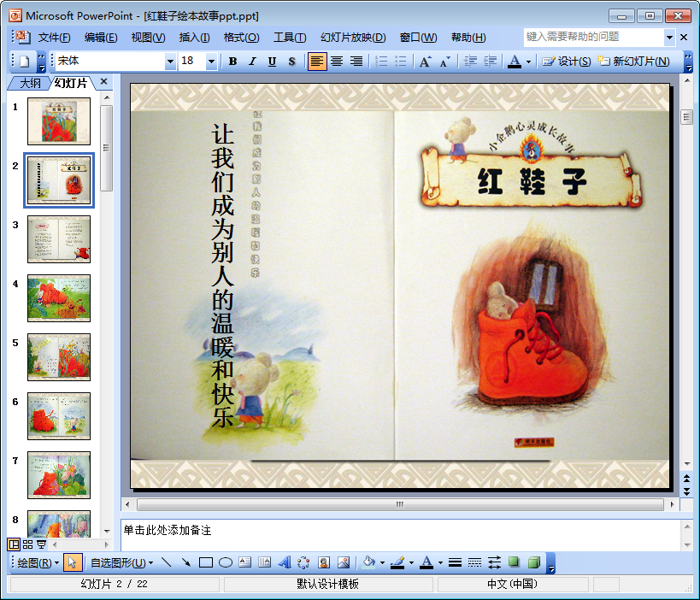Open the fill color dropdown arrow
This screenshot has height=600, width=700.
pos(382,563)
